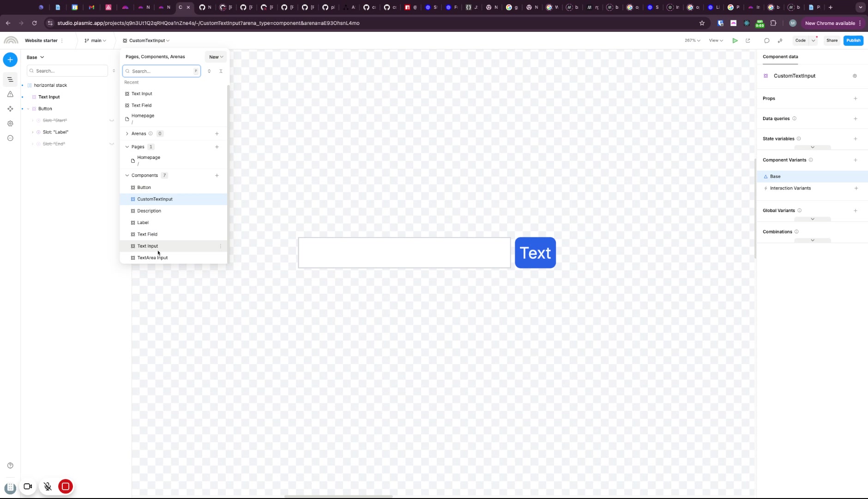Open the gear settings sidebar icon
Viewport: 868px width, 499px height.
click(10, 123)
